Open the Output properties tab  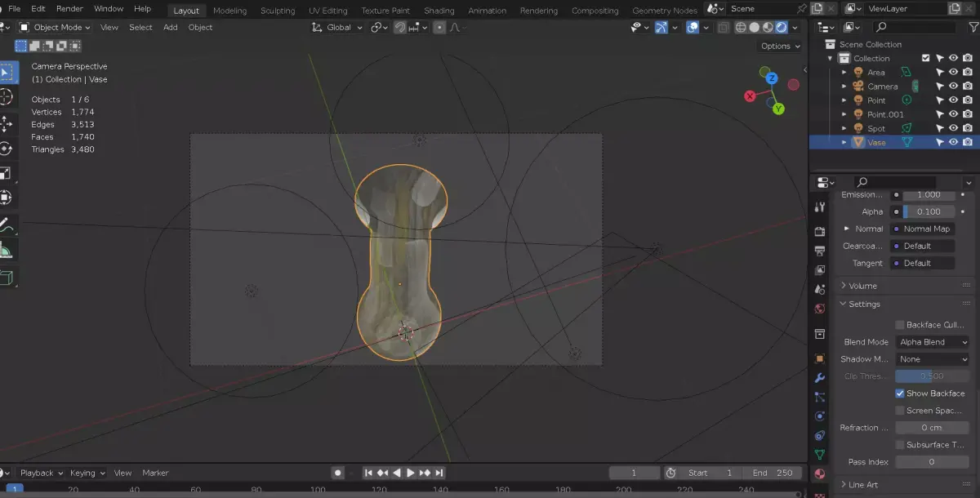tap(820, 251)
